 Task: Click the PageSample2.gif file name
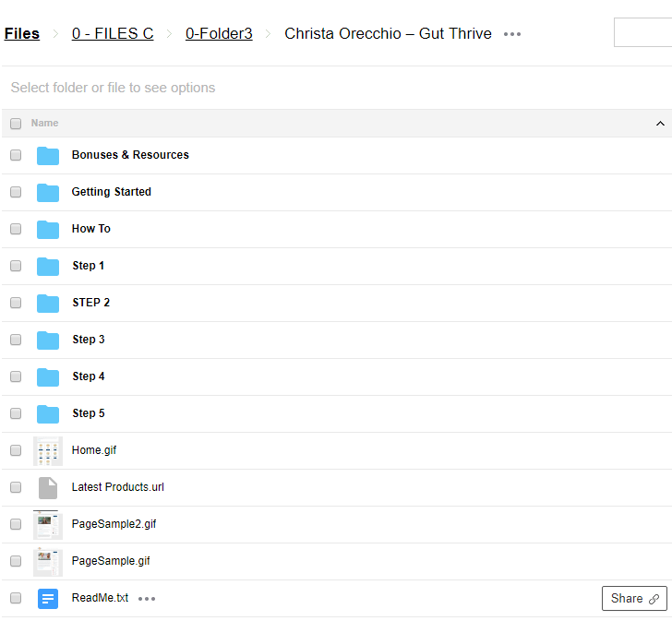click(x=114, y=524)
